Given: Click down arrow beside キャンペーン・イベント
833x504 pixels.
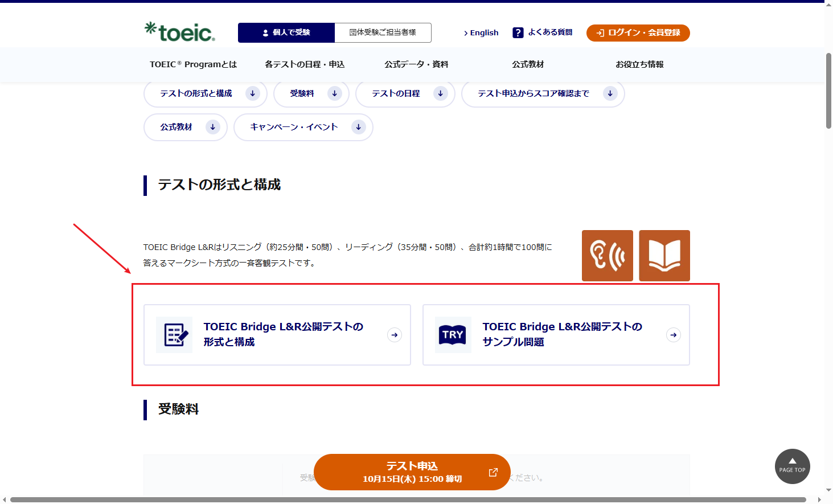Looking at the screenshot, I should (x=359, y=127).
